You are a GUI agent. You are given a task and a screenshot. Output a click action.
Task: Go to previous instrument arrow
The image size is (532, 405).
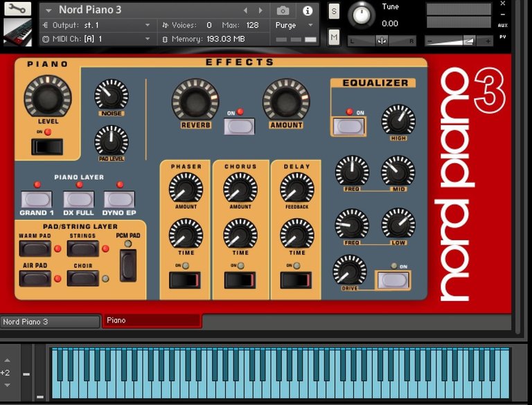tap(246, 10)
